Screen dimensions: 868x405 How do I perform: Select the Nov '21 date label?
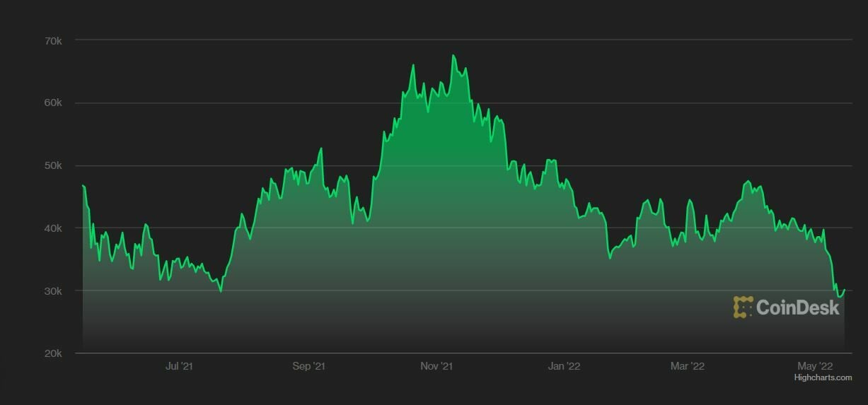pyautogui.click(x=436, y=366)
